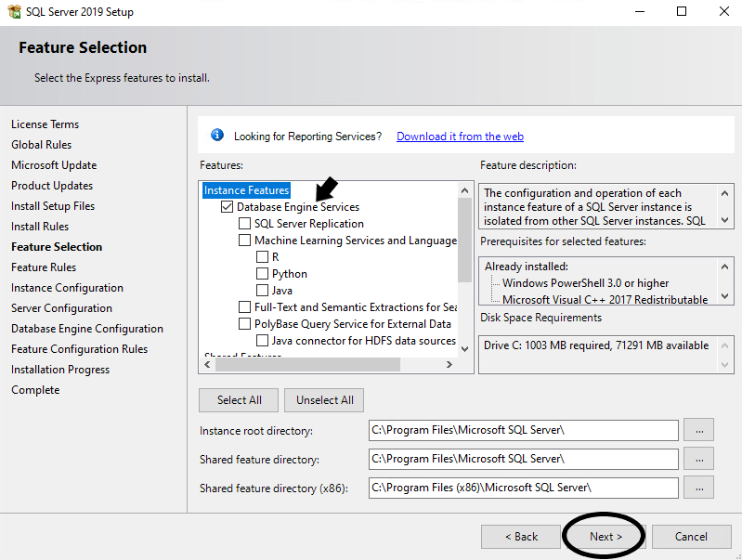Image resolution: width=742 pixels, height=560 pixels.
Task: Check Machine Learning Services and Language
Action: click(244, 240)
